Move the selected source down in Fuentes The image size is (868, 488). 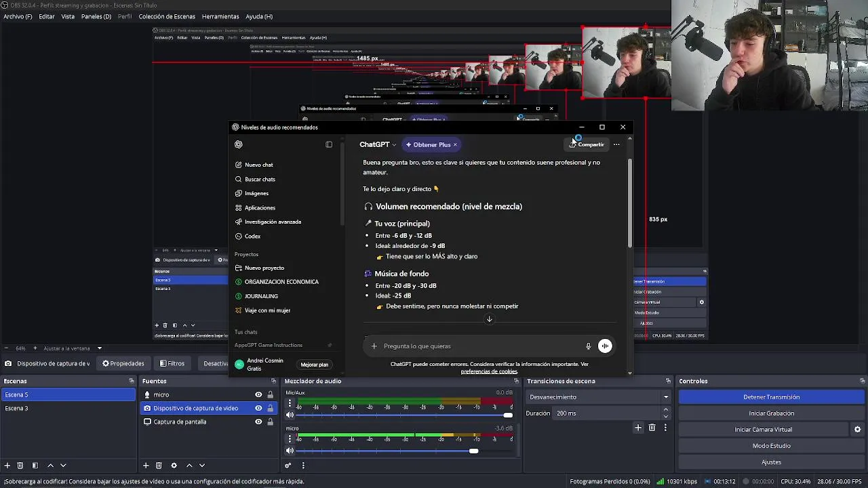202,466
